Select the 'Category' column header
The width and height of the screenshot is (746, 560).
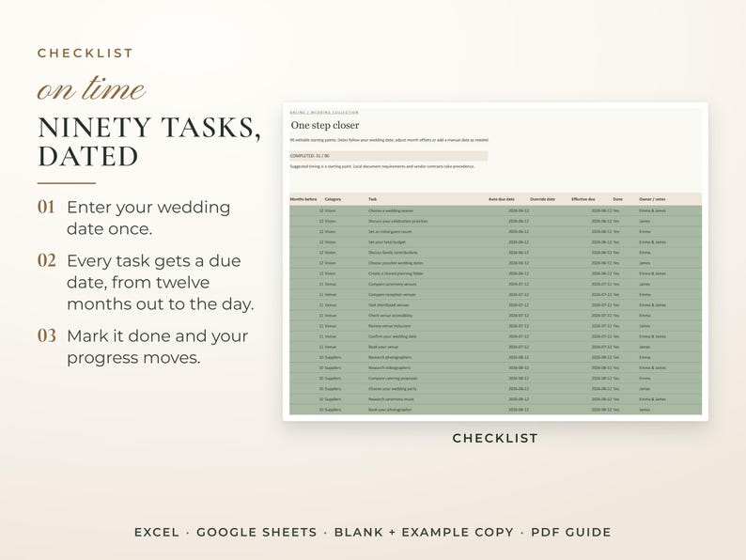pos(333,199)
